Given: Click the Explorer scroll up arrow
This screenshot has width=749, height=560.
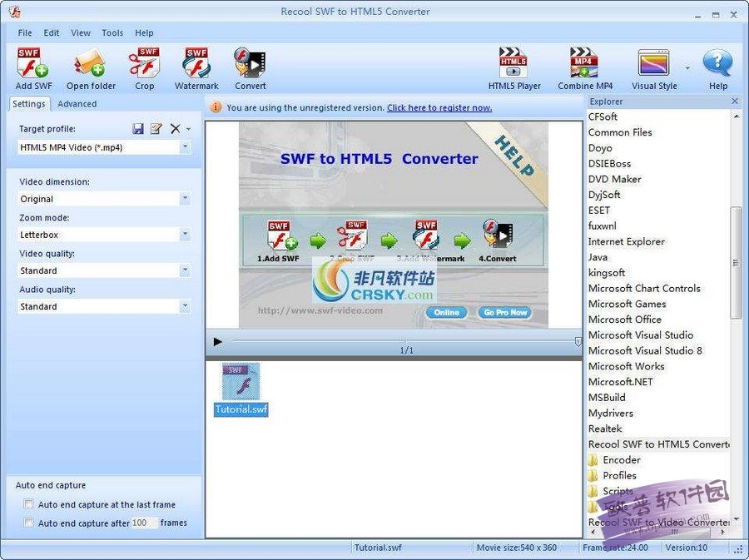Looking at the screenshot, I should click(x=737, y=116).
